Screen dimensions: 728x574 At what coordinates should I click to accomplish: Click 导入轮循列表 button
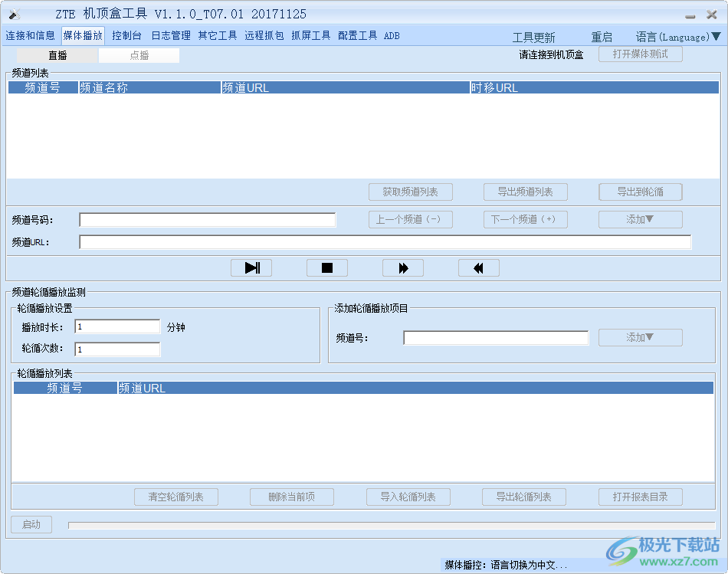click(x=408, y=497)
